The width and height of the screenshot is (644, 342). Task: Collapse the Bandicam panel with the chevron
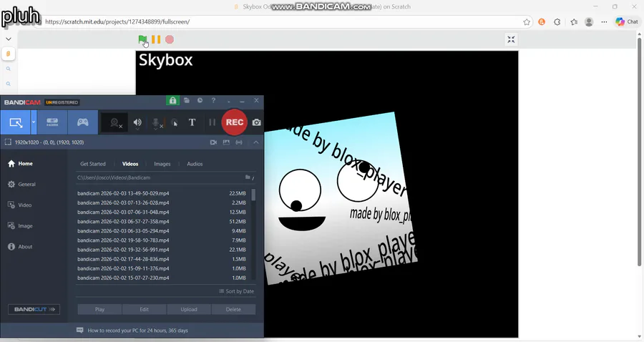[x=256, y=142]
